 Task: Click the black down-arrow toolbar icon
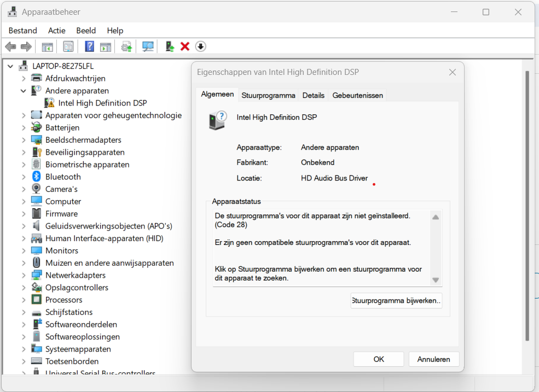(x=201, y=46)
